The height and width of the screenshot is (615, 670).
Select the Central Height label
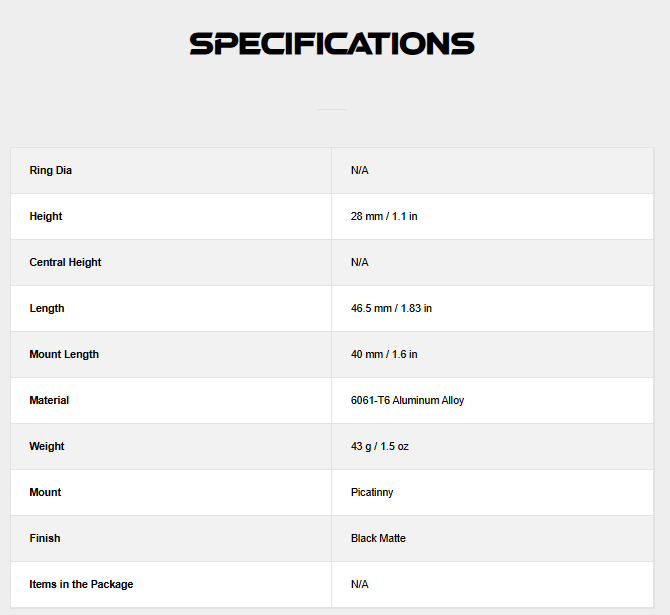pyautogui.click(x=66, y=263)
